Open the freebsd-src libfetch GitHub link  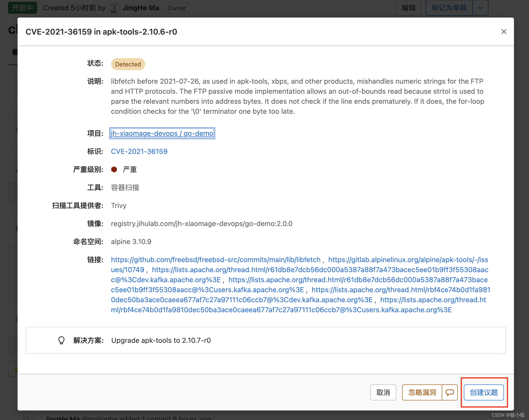click(216, 260)
